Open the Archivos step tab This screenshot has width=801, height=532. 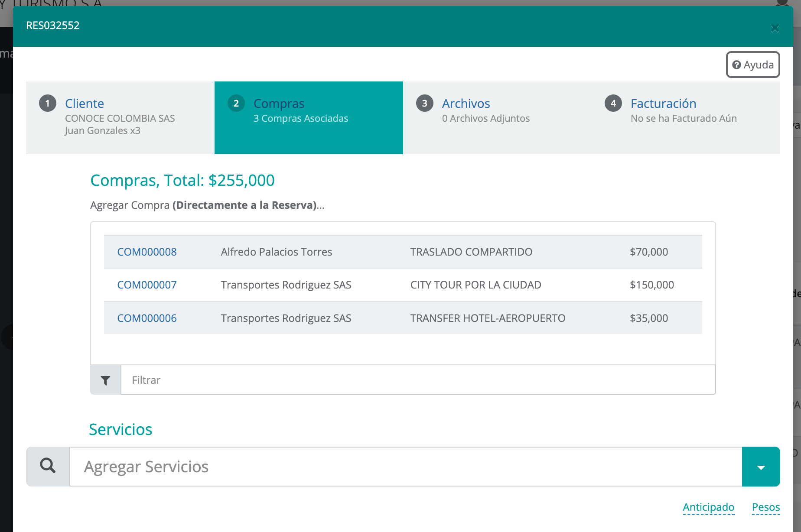pyautogui.click(x=497, y=117)
